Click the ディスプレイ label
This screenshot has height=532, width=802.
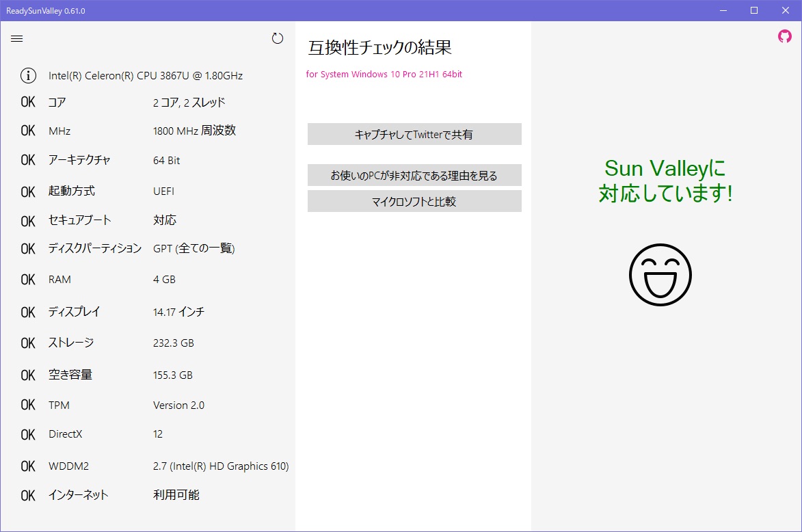(x=74, y=312)
